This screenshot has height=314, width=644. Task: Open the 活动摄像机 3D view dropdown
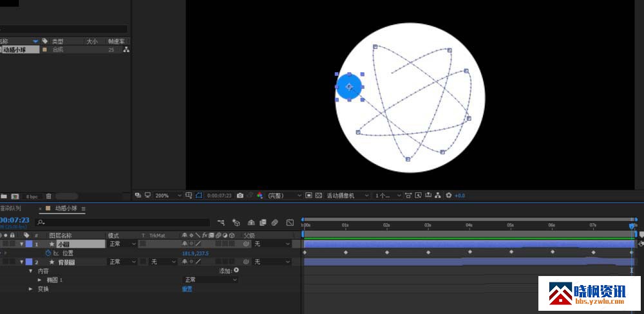click(x=348, y=196)
